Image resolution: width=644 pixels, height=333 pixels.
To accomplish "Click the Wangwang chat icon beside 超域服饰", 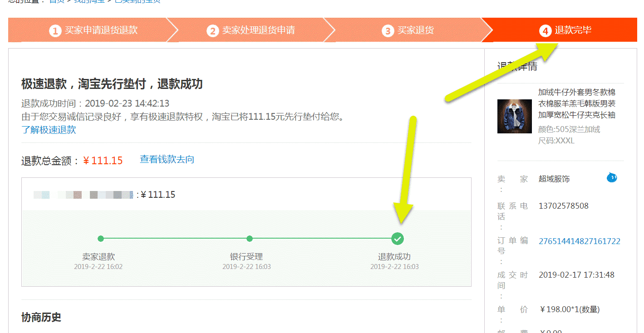I will [x=612, y=177].
